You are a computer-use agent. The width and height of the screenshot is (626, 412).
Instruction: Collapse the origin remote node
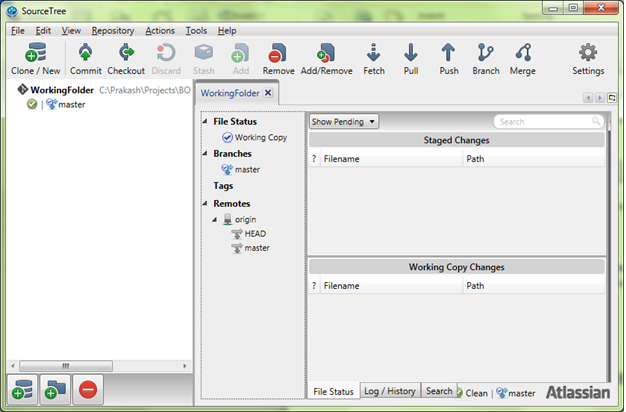point(214,220)
